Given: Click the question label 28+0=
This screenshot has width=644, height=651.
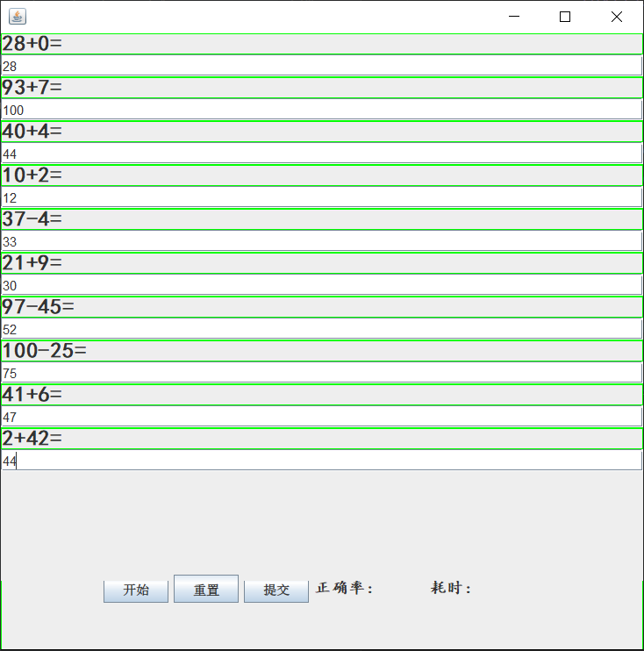Looking at the screenshot, I should pyautogui.click(x=322, y=44).
